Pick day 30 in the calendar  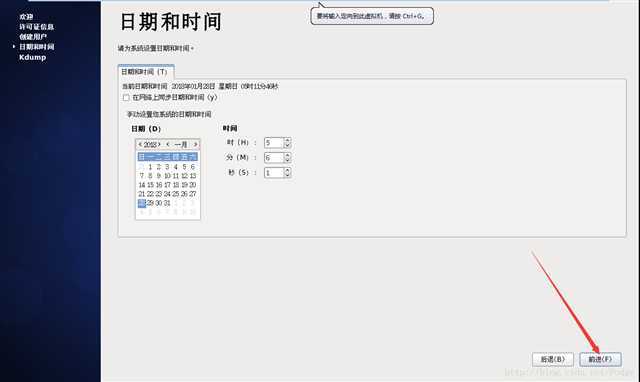tap(159, 203)
